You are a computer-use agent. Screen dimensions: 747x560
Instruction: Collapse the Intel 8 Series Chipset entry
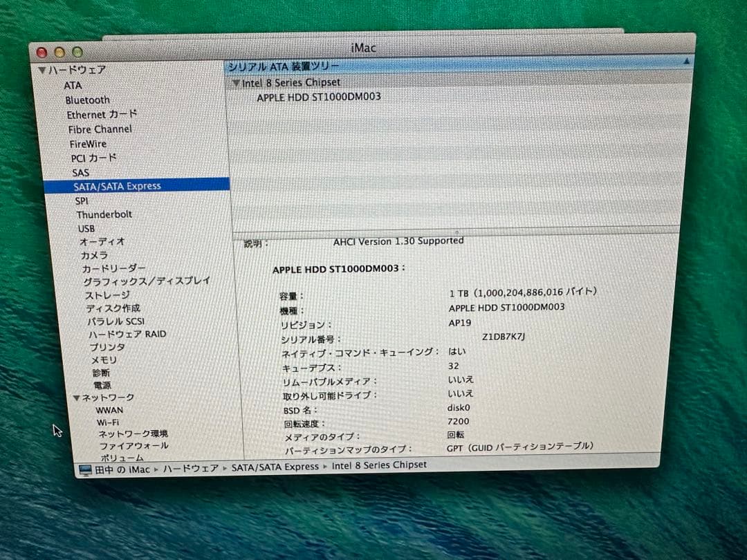click(x=237, y=82)
